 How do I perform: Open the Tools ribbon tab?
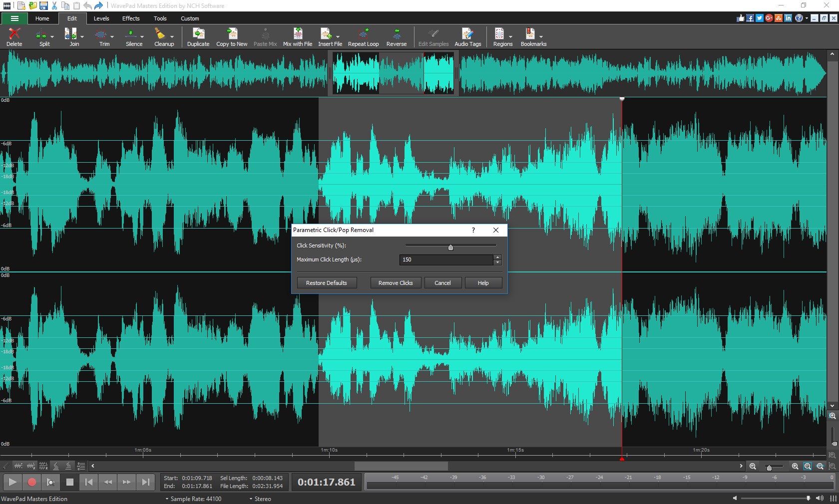[x=160, y=18]
